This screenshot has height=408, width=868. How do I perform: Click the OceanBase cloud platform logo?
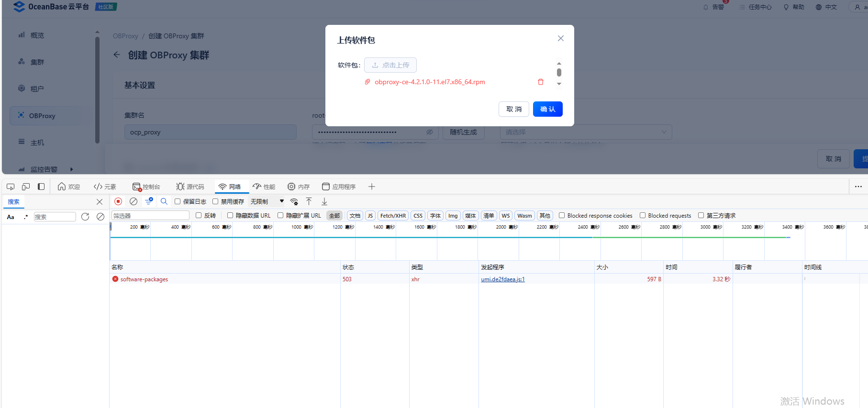[x=51, y=7]
